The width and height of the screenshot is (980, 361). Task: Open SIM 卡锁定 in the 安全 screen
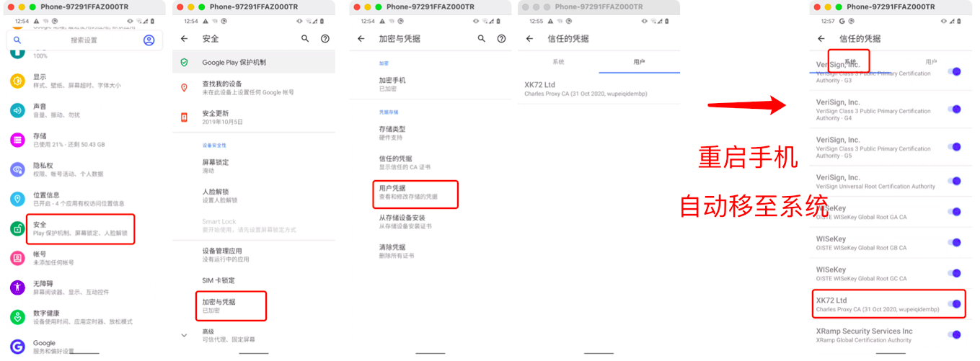pyautogui.click(x=254, y=280)
